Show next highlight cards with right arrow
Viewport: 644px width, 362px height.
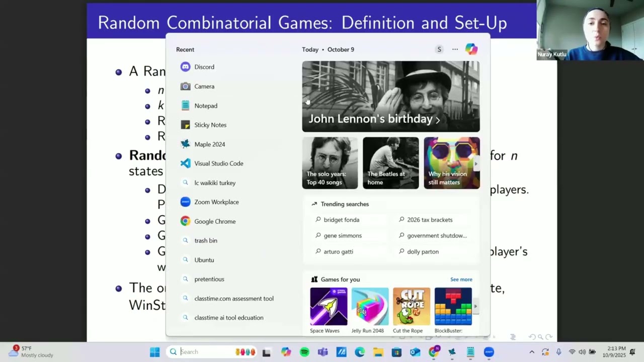pyautogui.click(x=476, y=163)
